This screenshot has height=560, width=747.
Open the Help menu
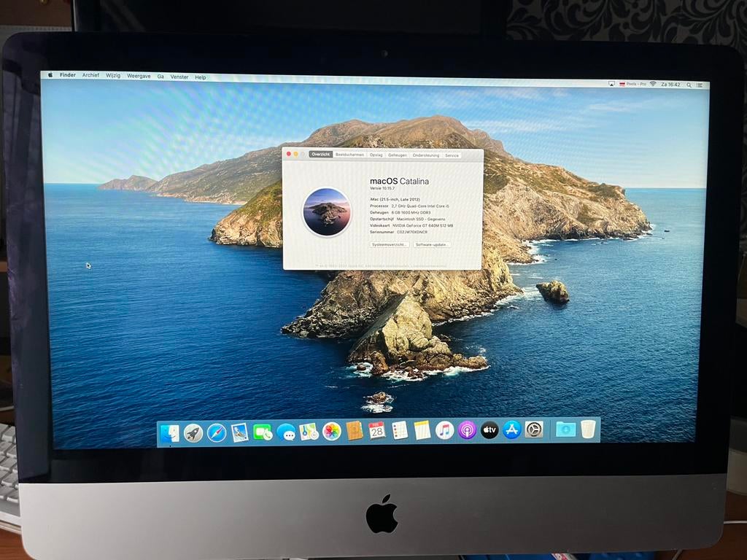coord(201,77)
